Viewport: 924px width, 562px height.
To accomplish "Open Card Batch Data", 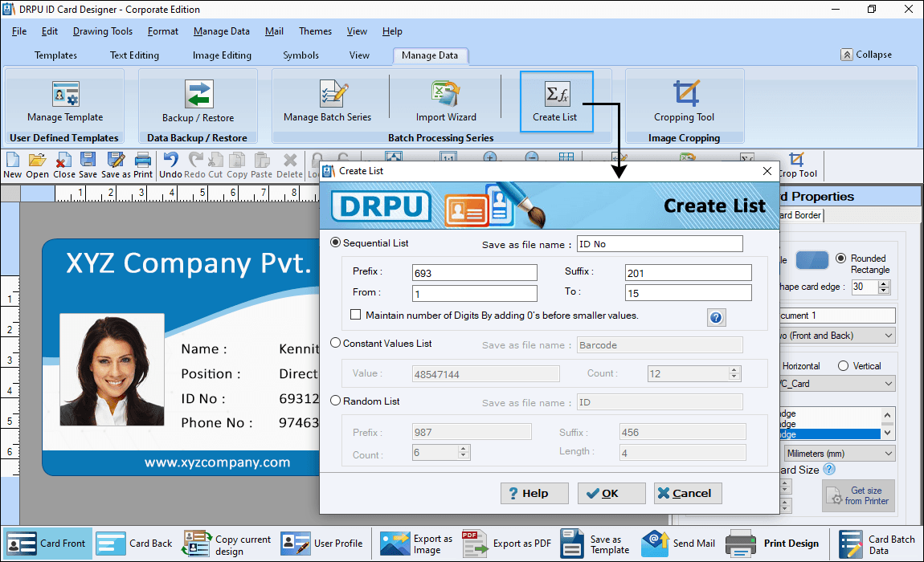I will point(877,544).
